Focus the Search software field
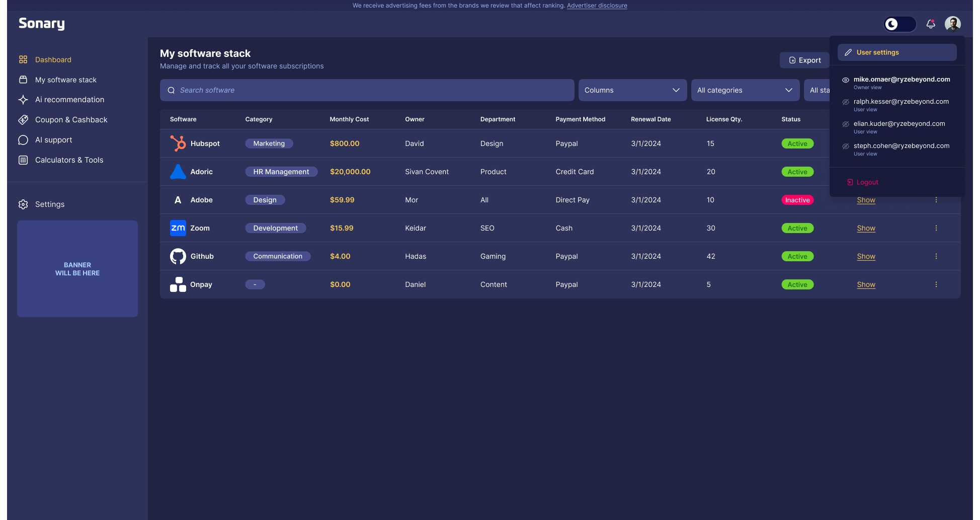The image size is (980, 520). [367, 90]
